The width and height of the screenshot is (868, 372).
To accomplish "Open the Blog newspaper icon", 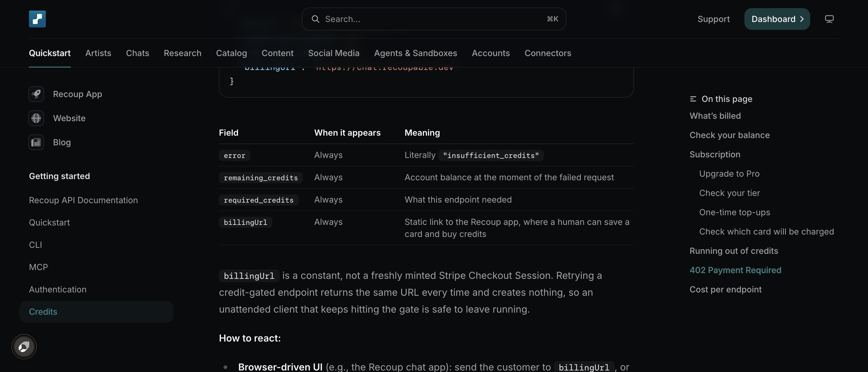I will [36, 142].
